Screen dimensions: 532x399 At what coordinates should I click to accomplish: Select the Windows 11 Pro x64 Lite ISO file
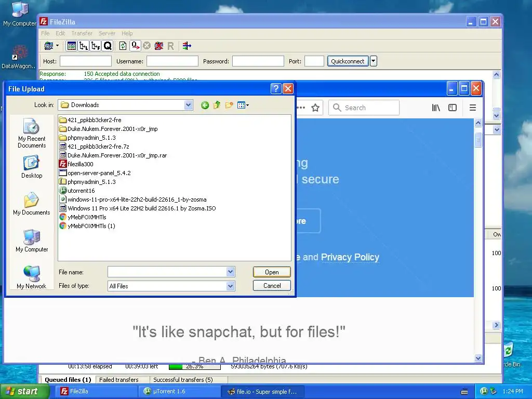137,208
